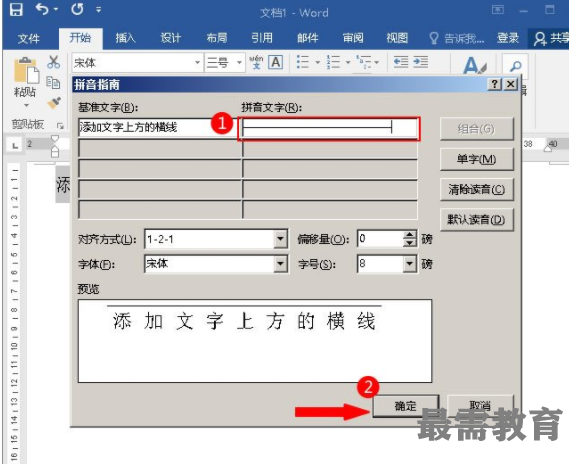Click the 确定 button

[406, 406]
